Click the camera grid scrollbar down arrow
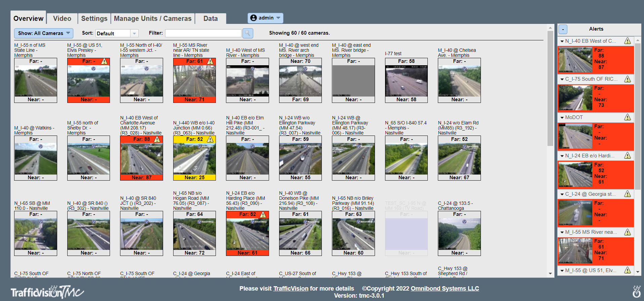This screenshot has height=301, width=644. point(550,274)
